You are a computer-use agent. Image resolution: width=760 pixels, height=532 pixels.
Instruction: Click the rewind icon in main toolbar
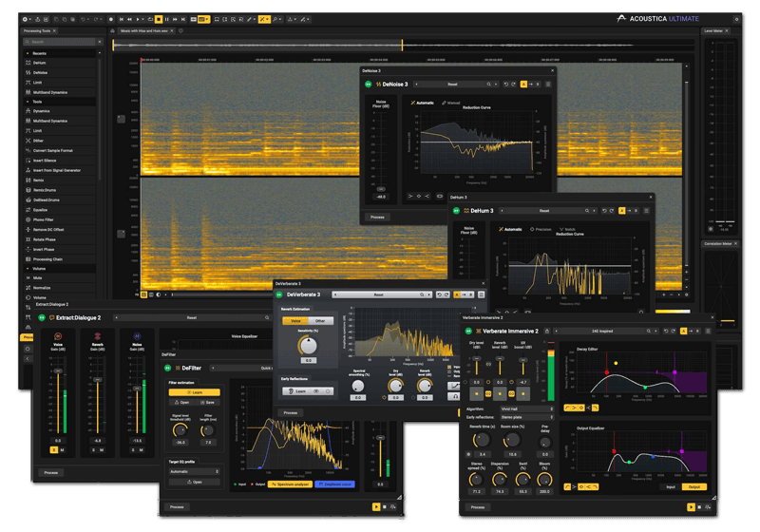tap(129, 19)
